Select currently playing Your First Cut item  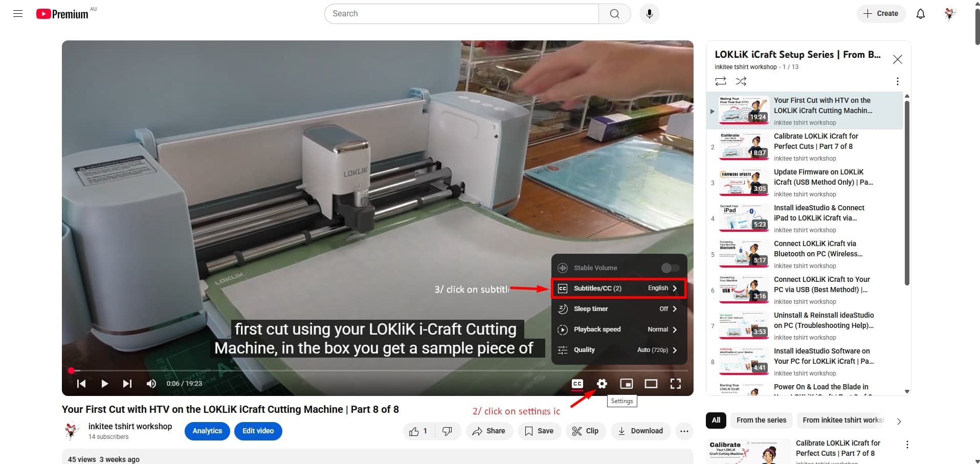tap(804, 111)
